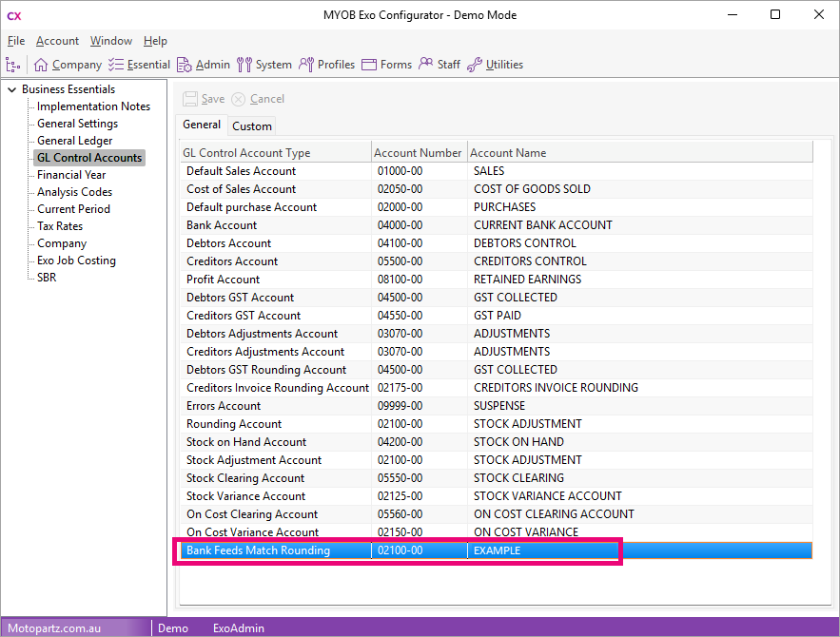
Task: Select SBR in the tree
Action: coord(47,278)
